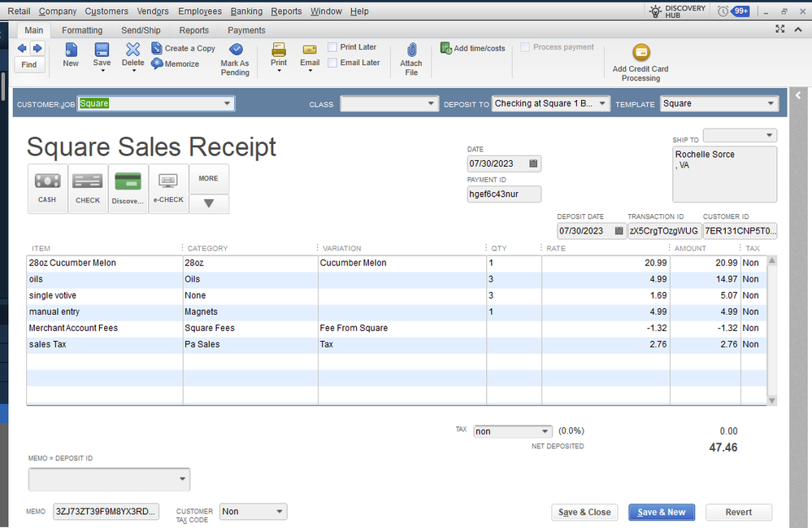Screen dimensions: 812x528
Task: Click the Add Credit Card Processing icon
Action: click(640, 53)
